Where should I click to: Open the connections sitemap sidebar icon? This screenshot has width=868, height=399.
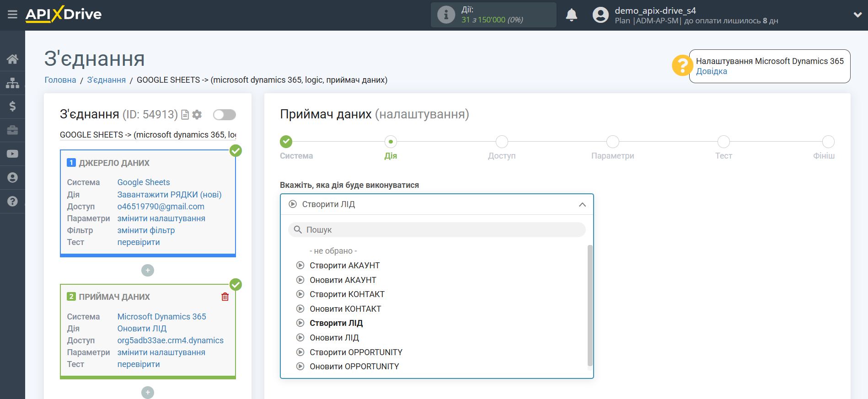tap(12, 83)
